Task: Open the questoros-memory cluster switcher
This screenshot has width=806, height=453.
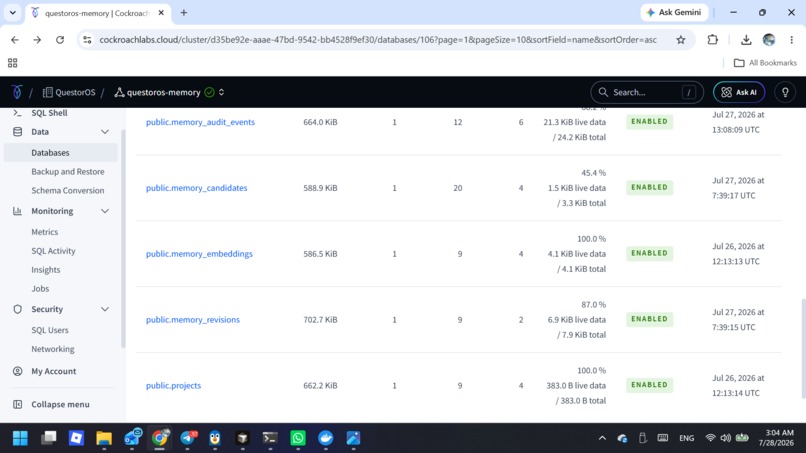Action: 221,92
